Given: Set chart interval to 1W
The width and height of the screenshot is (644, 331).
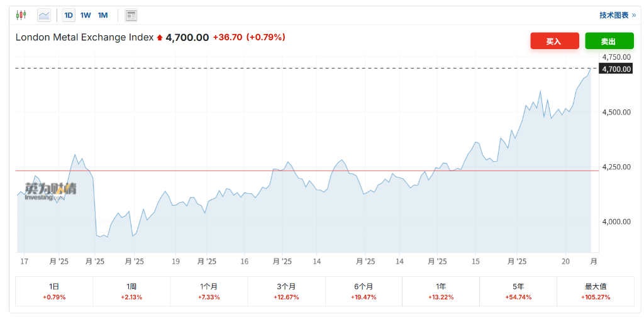Looking at the screenshot, I should click(x=86, y=15).
